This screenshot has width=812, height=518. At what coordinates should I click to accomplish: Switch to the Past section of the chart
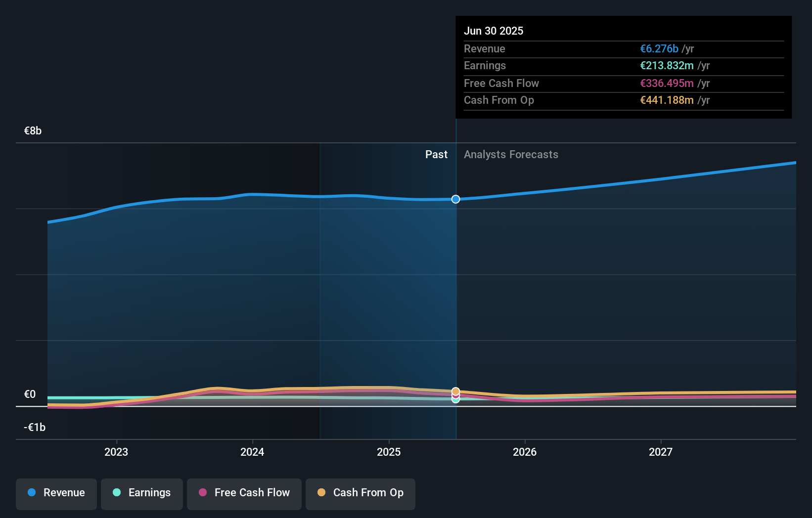(x=436, y=154)
